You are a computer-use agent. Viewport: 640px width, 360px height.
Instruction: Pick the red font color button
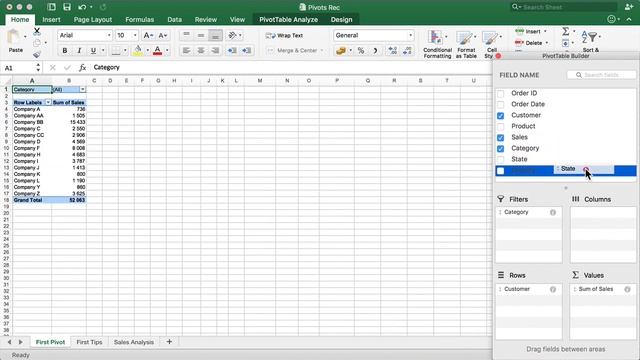158,51
